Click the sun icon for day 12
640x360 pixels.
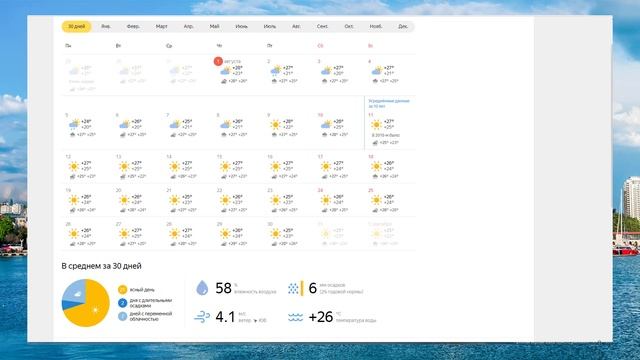[74, 166]
